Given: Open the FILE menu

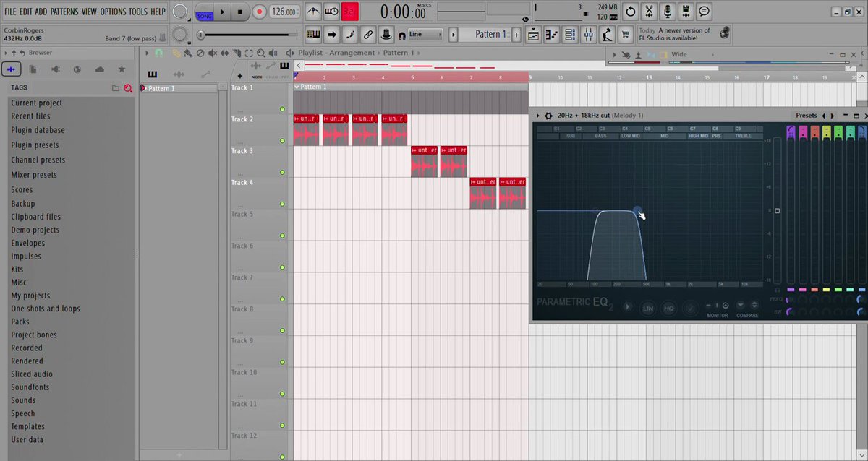Looking at the screenshot, I should 10,12.
